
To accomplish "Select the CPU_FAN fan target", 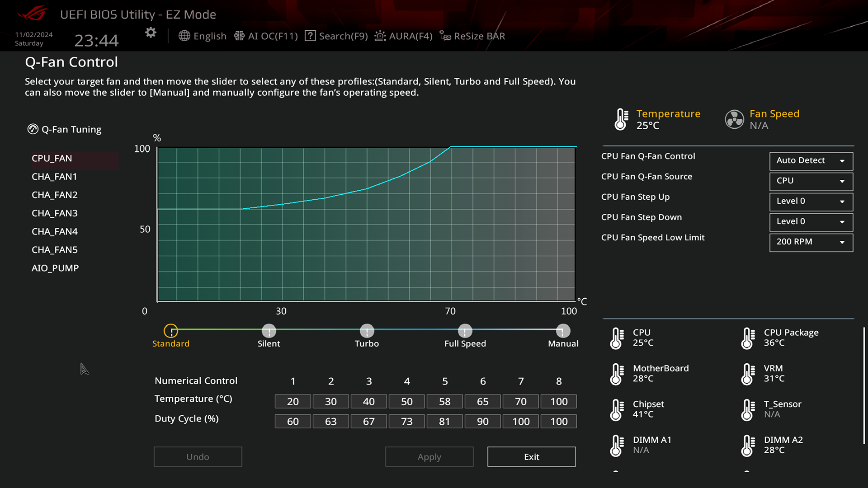I will coord(52,158).
